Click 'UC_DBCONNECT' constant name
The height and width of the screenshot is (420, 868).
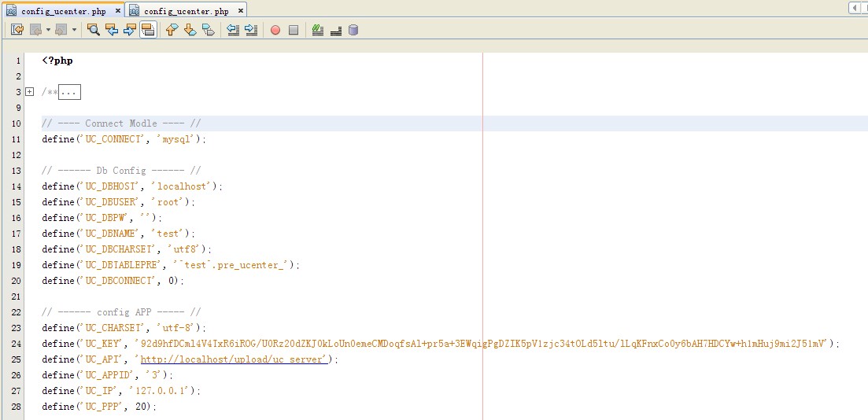point(119,281)
